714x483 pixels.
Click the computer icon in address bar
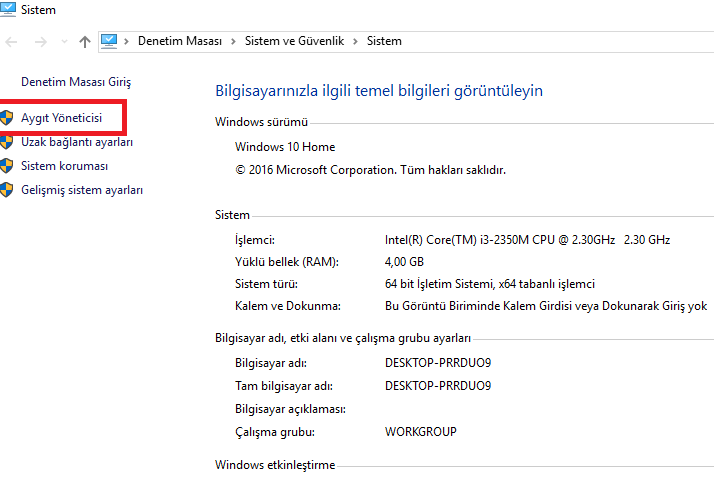click(x=109, y=41)
